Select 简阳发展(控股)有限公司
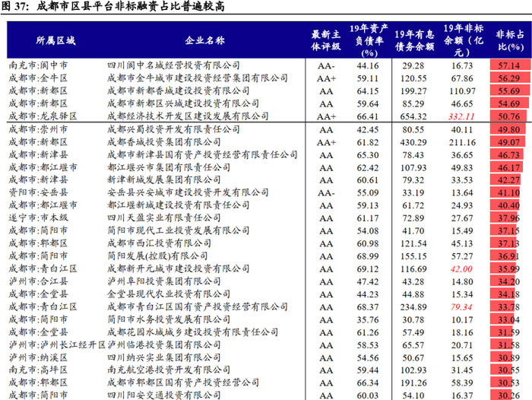This screenshot has height=400, width=532. pos(157,256)
